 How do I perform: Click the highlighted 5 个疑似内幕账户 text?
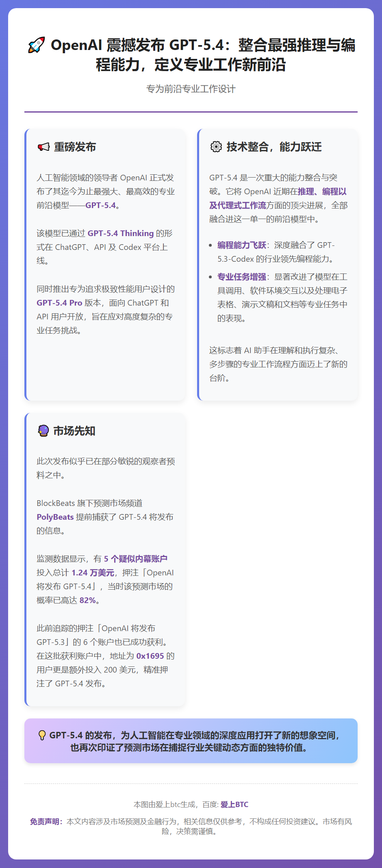pyautogui.click(x=136, y=559)
